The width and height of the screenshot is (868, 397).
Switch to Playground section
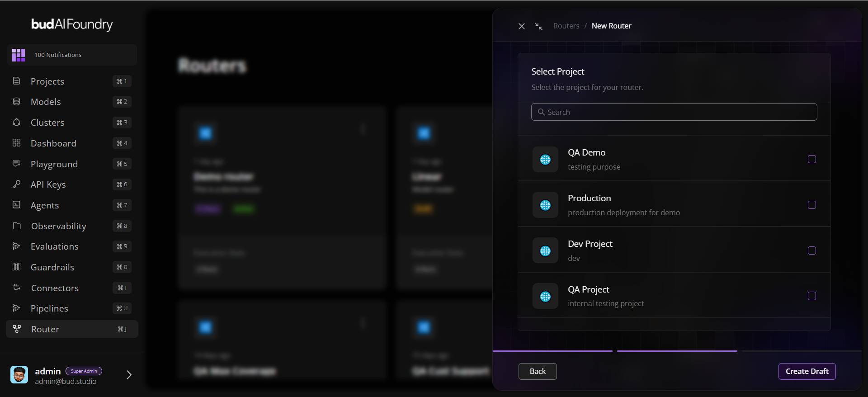[x=72, y=164]
